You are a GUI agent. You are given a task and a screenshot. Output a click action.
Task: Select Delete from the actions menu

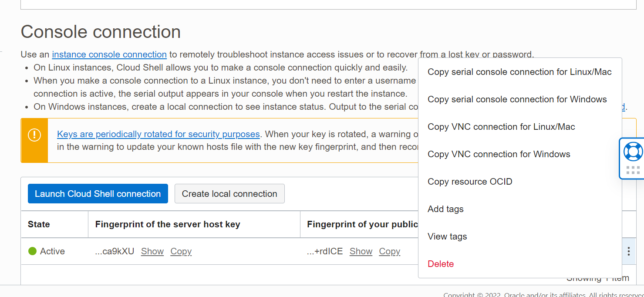coord(441,264)
